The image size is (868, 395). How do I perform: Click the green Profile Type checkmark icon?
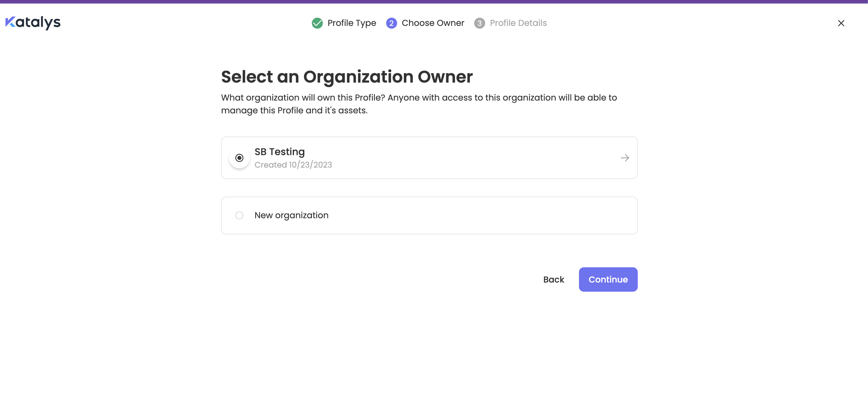coord(317,23)
